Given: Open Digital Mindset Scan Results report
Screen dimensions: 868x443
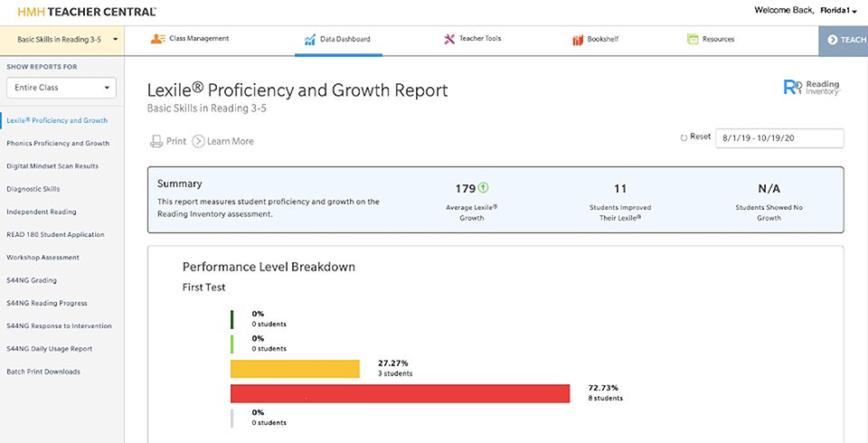Looking at the screenshot, I should tap(52, 166).
